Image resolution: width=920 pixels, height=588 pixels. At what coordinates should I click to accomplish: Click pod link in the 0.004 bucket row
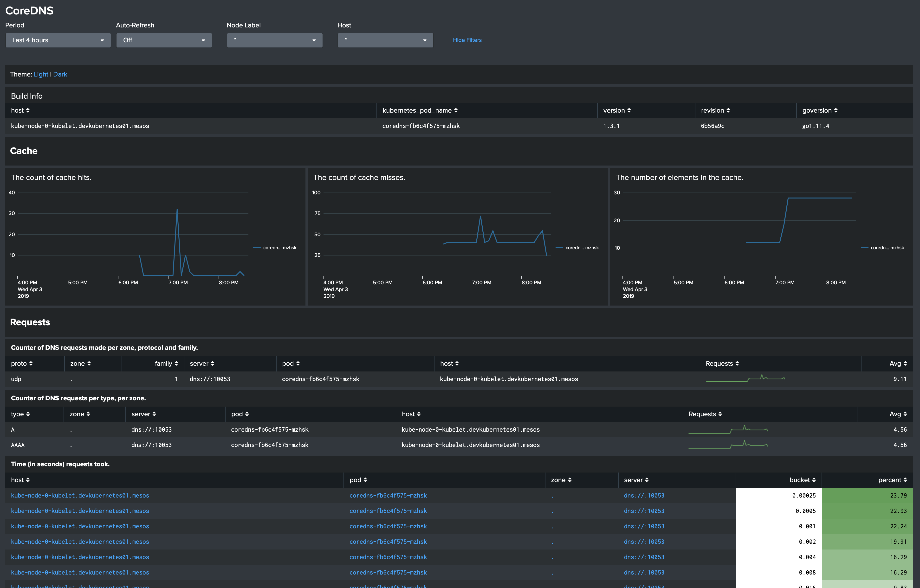click(388, 557)
